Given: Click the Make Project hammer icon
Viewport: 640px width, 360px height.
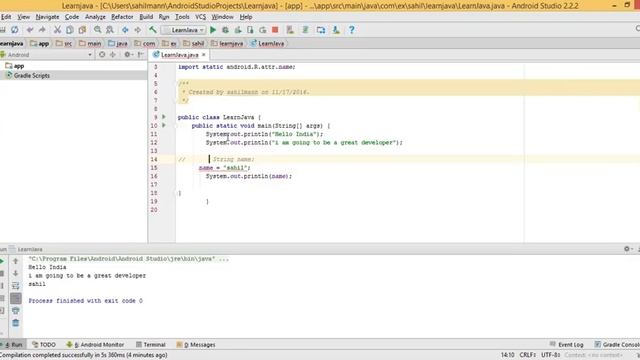Looking at the screenshot, I should point(152,30).
